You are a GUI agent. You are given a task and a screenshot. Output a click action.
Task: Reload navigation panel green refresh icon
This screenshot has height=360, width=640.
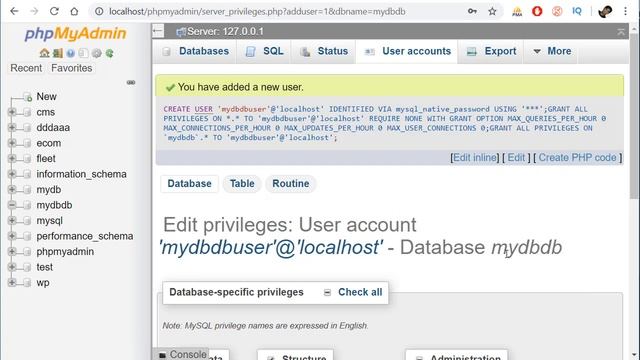pos(109,53)
